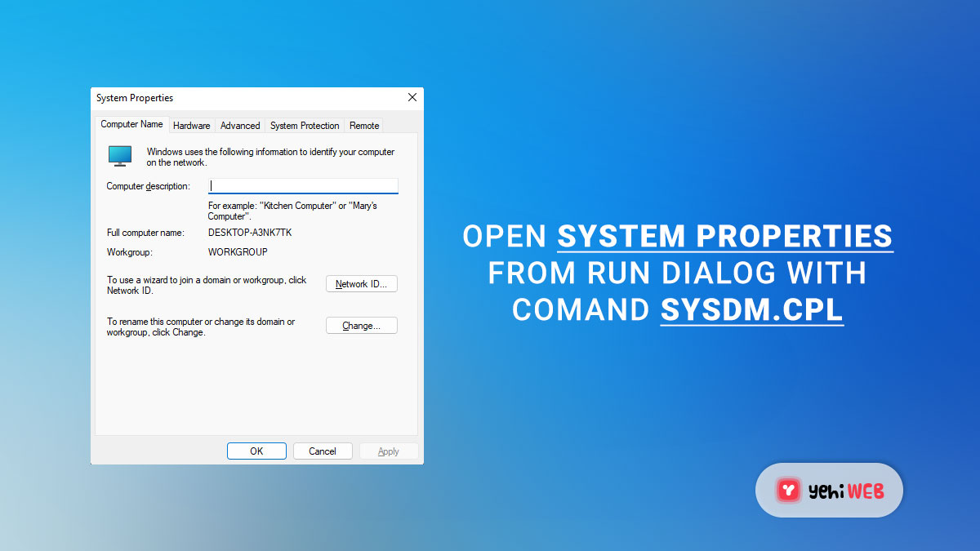Switch to the Hardware tab
The height and width of the screenshot is (551, 980).
(192, 126)
